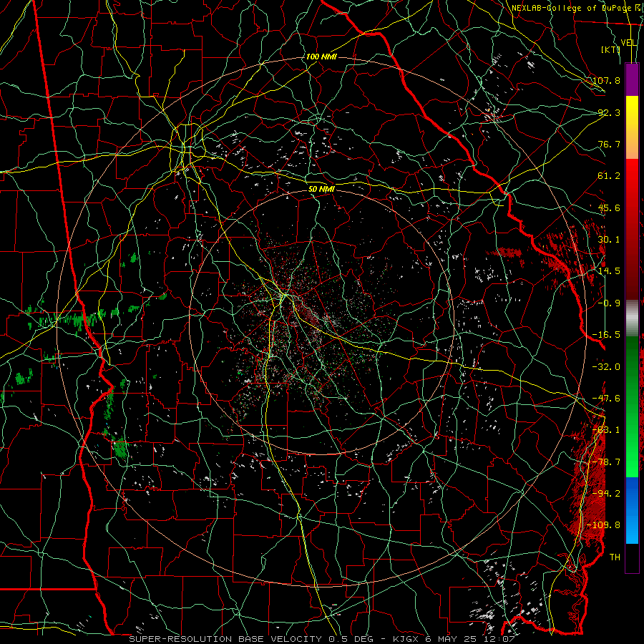Viewport: 644px width, 644px height.
Task: Click the purple band of the color scale
Action: (x=632, y=79)
